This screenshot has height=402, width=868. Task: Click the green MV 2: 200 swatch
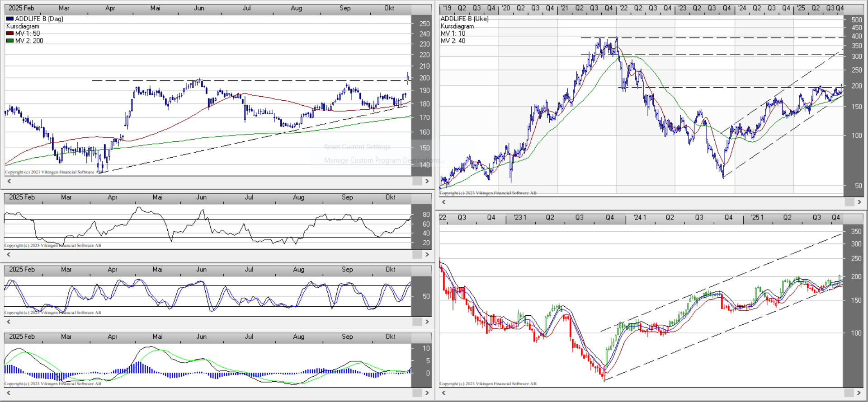tap(10, 41)
